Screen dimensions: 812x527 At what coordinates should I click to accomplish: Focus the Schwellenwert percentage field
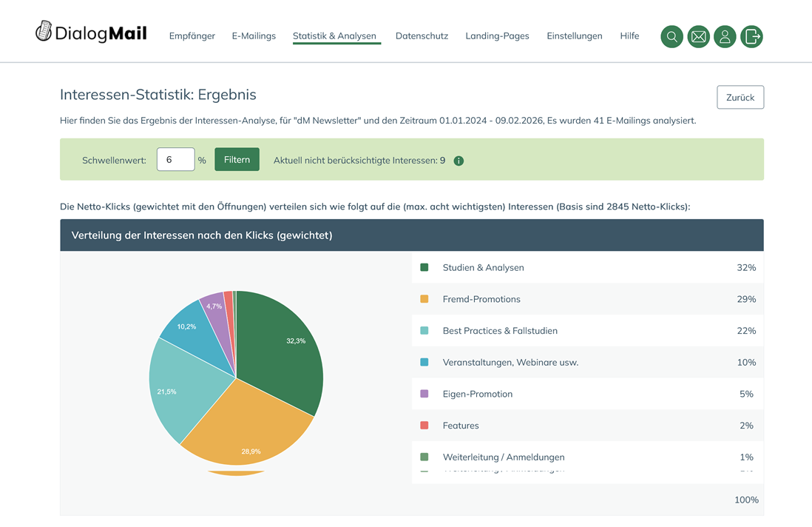[x=175, y=160]
